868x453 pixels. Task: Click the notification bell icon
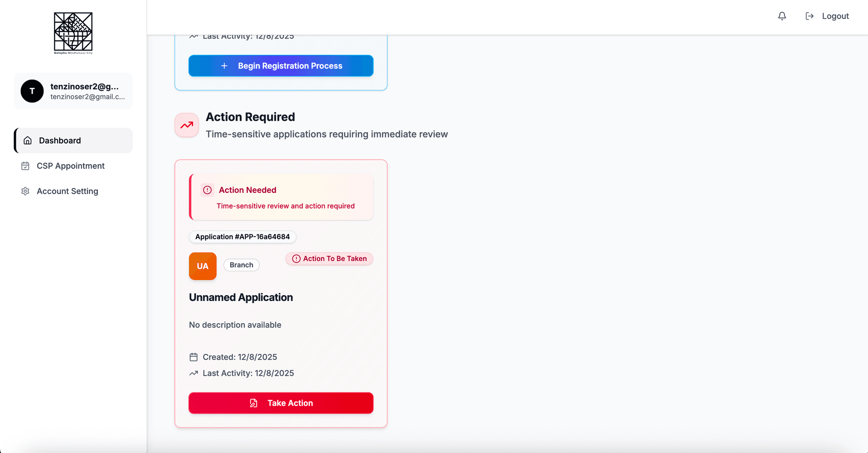click(x=782, y=16)
